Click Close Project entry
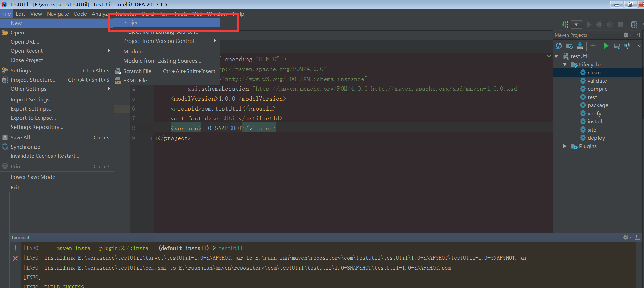The image size is (644, 288). click(57, 60)
